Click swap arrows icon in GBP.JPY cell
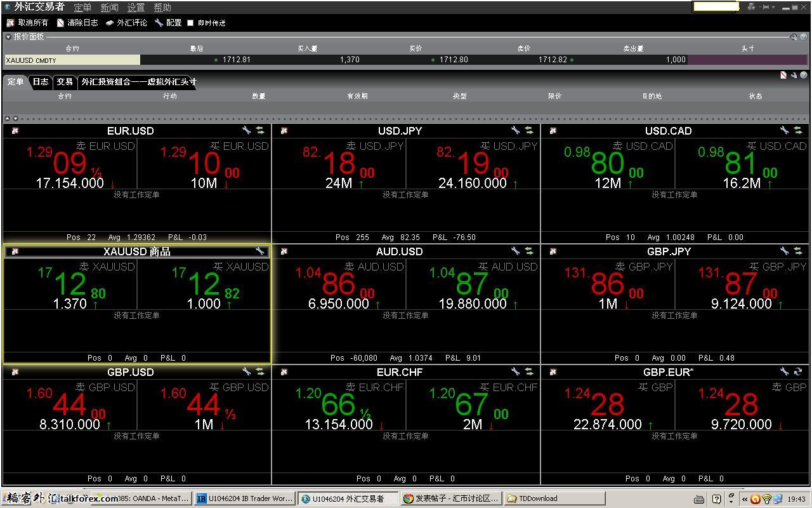This screenshot has width=812, height=508. (798, 251)
